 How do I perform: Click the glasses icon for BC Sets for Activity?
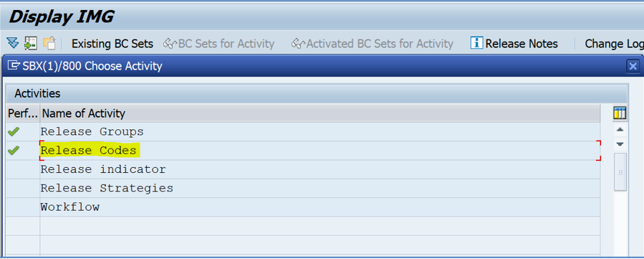tap(170, 44)
